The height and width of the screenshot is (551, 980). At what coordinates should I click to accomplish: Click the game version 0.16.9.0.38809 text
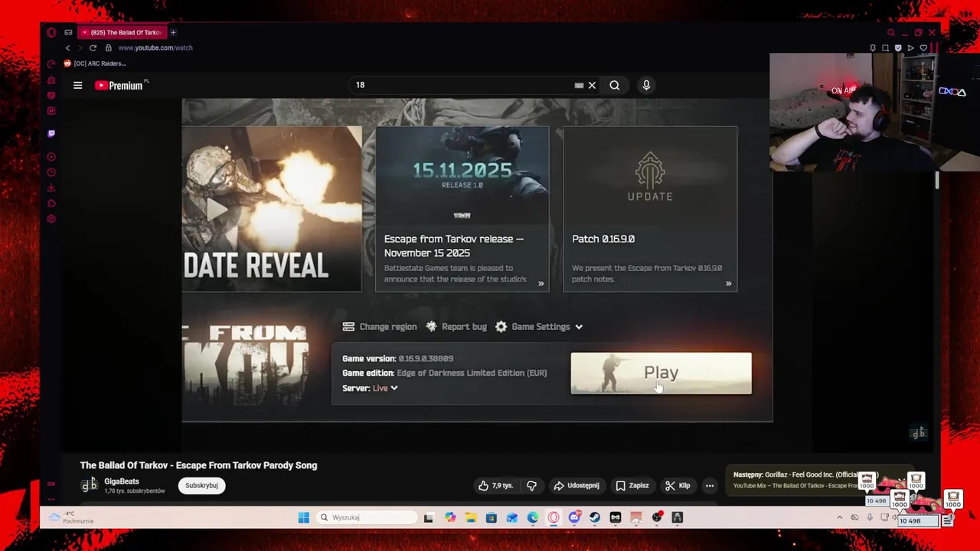(426, 358)
